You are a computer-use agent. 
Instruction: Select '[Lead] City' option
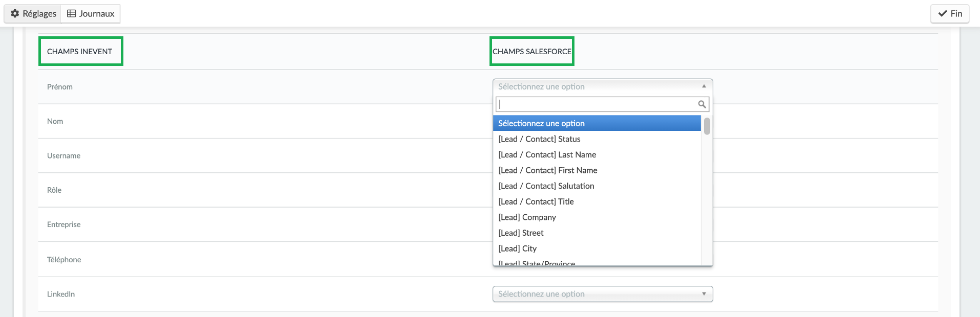pos(597,248)
